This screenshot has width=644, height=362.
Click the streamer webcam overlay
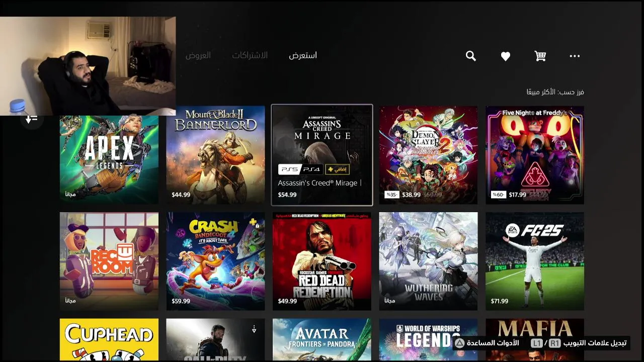point(88,66)
